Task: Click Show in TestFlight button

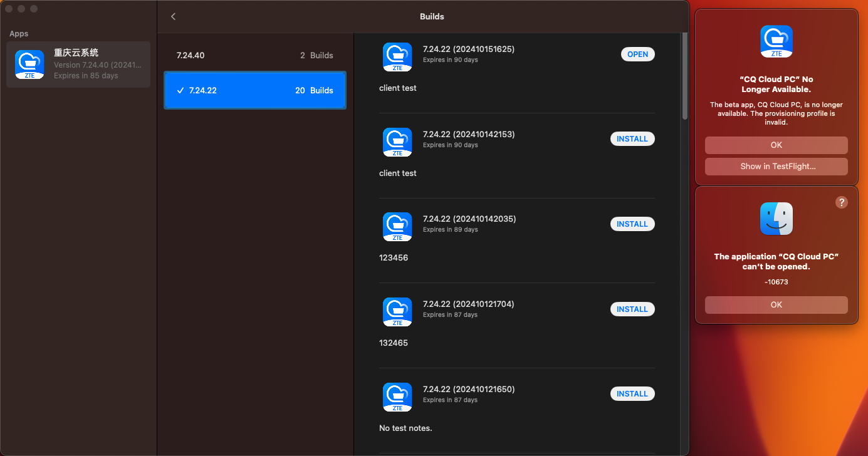Action: pos(776,167)
